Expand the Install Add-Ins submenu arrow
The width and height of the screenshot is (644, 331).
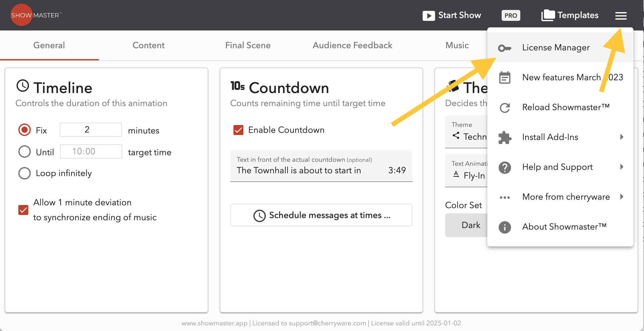(622, 137)
